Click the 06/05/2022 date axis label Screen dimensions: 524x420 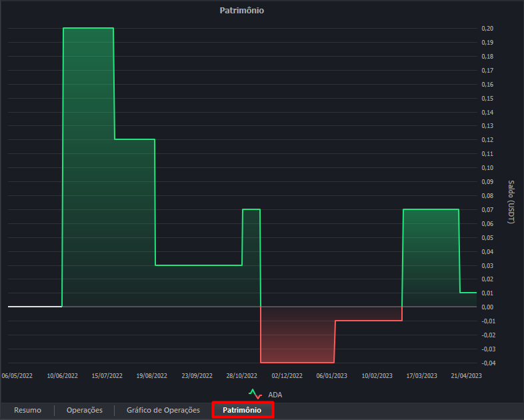click(x=17, y=376)
